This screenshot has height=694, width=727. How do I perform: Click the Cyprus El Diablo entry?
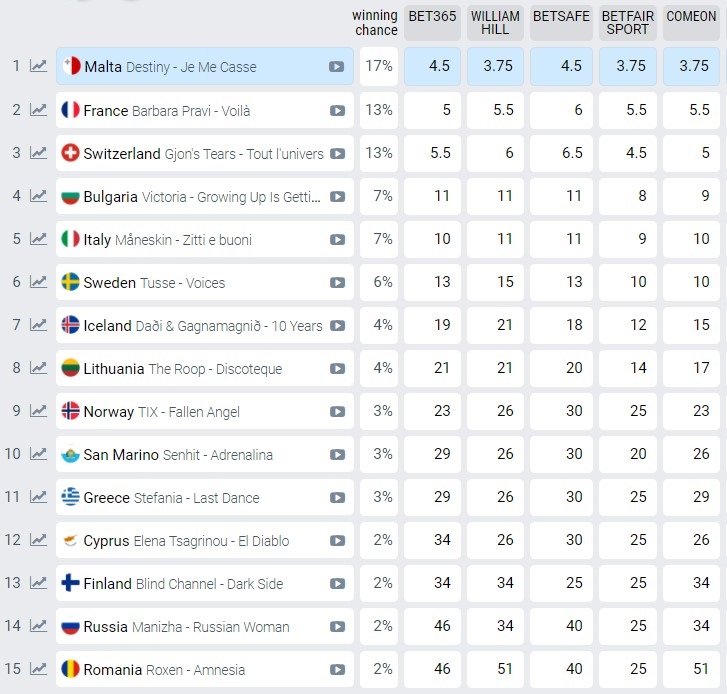point(204,541)
